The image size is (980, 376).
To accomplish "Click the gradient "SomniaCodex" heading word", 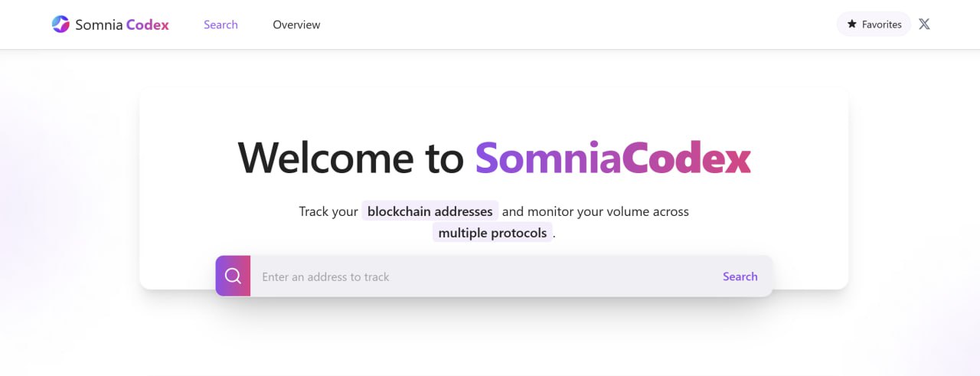I will tap(613, 158).
